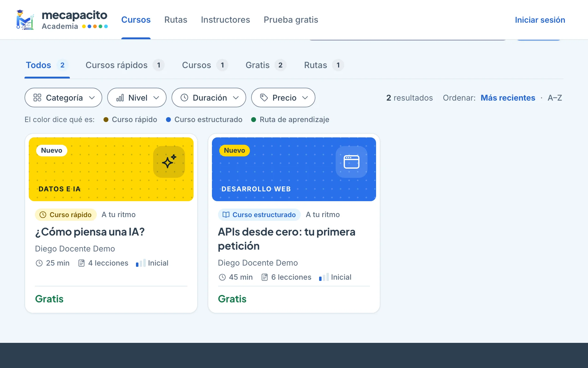Click the blue Desarrollo Web course banner

pyautogui.click(x=294, y=169)
